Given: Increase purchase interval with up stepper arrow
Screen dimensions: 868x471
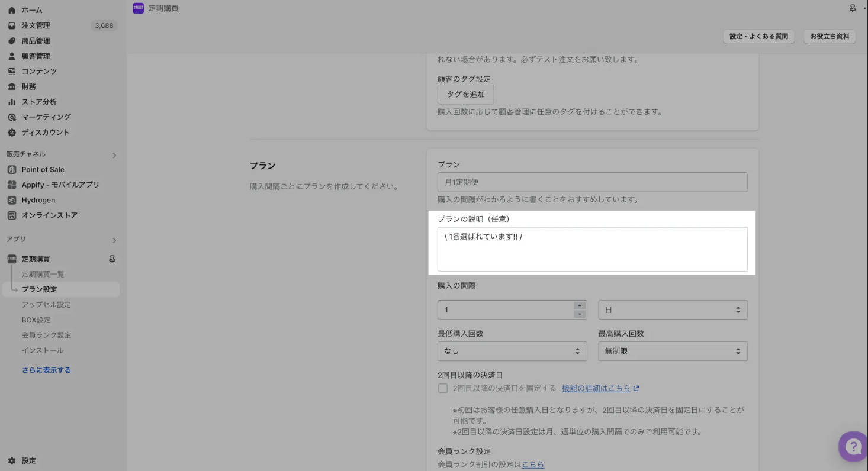Looking at the screenshot, I should 580,305.
